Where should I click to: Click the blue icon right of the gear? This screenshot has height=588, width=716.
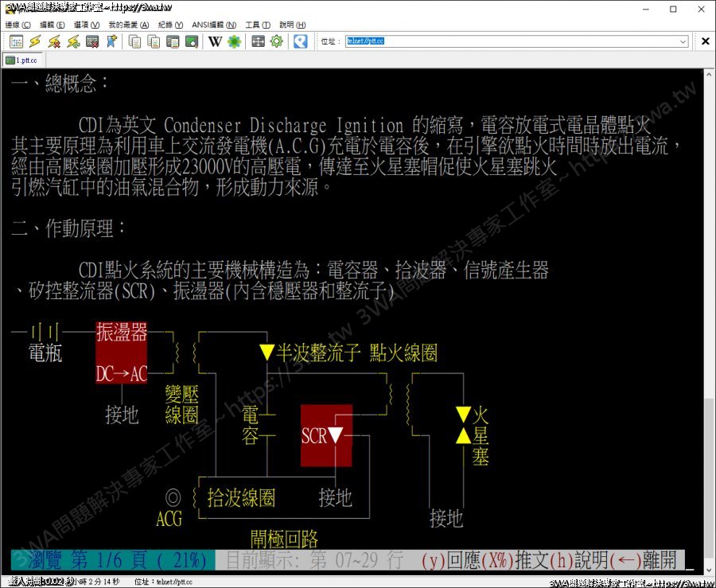tap(300, 41)
